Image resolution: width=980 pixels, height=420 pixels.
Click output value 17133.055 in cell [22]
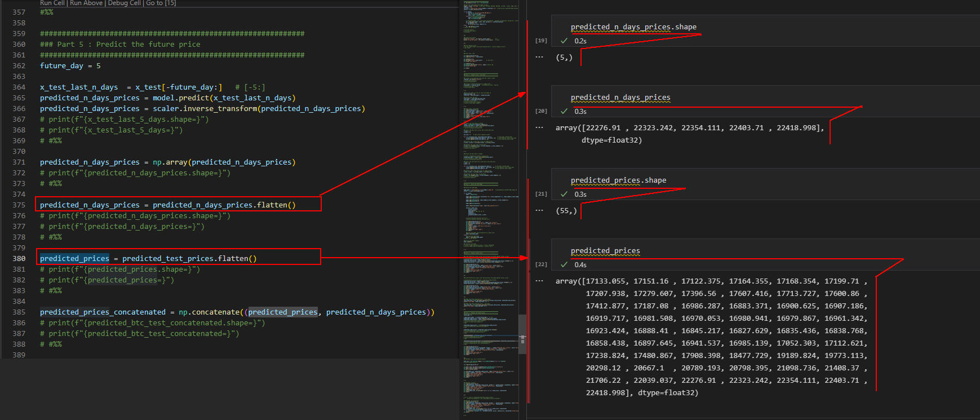[606, 281]
